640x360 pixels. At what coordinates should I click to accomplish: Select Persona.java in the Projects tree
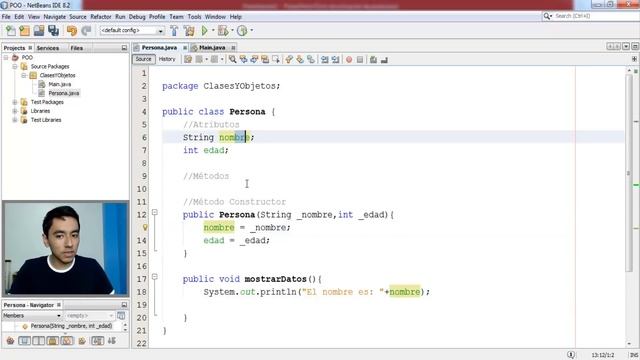[64, 93]
